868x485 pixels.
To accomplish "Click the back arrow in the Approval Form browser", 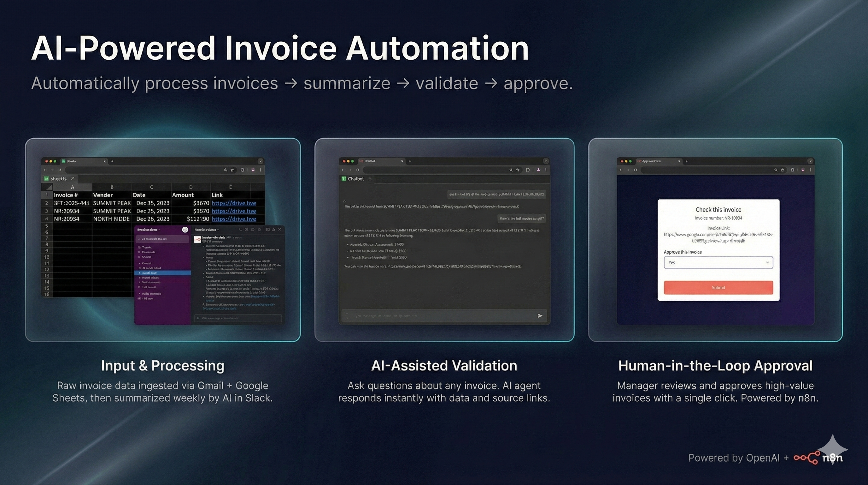I will [621, 170].
